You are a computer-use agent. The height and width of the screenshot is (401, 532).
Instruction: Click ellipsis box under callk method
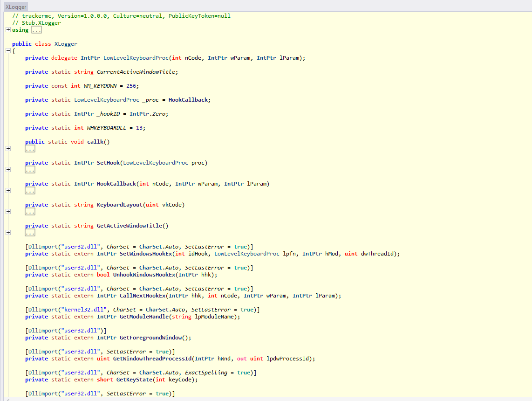tap(30, 149)
